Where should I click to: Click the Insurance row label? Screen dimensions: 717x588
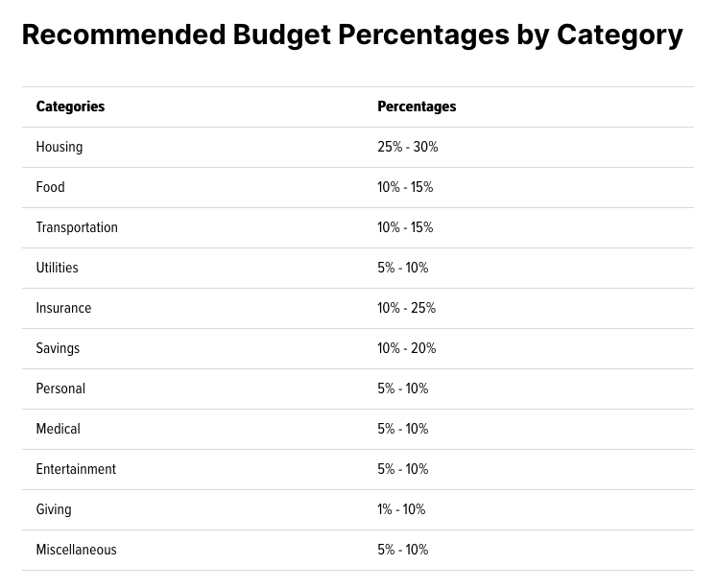pyautogui.click(x=63, y=308)
